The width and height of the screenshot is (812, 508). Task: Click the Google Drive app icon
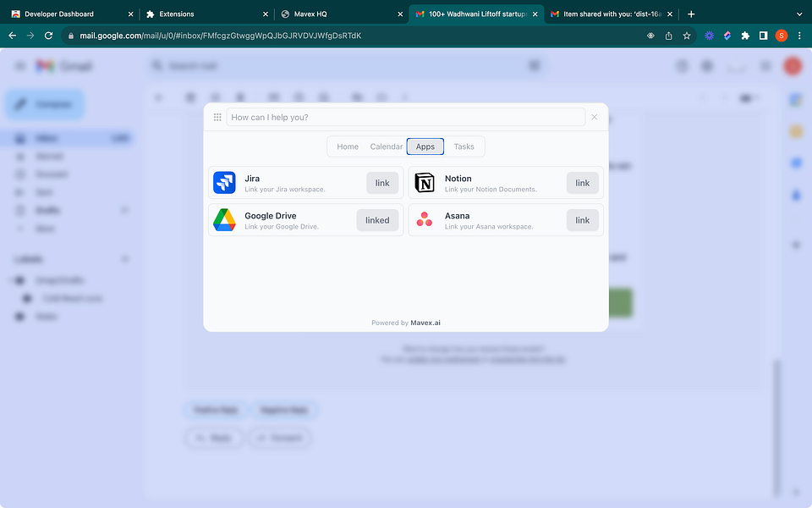point(224,220)
